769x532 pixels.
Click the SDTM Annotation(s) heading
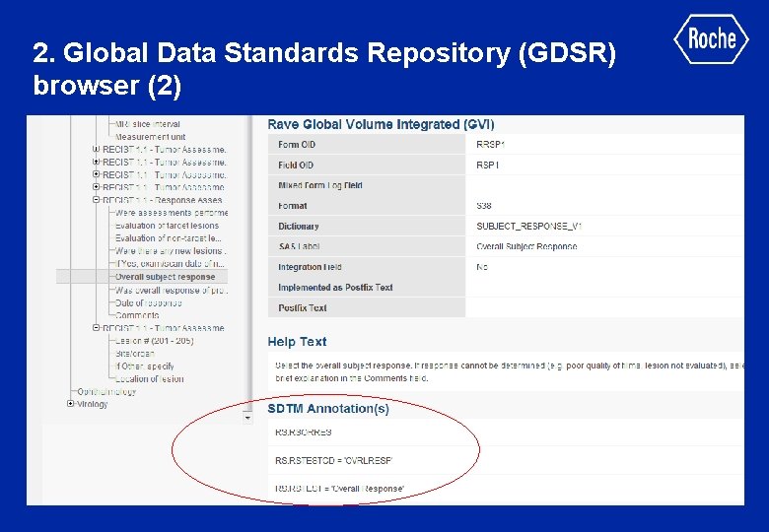[328, 409]
